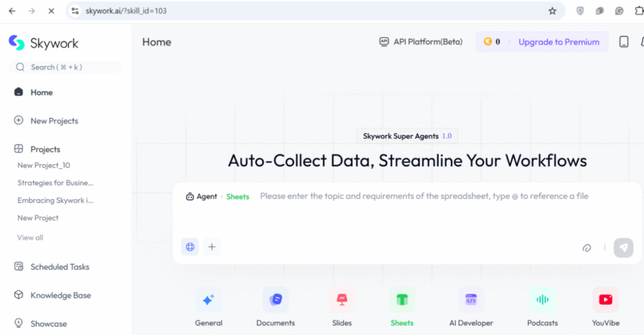Open the New Project_10 project
Screen dimensions: 644x335
pyautogui.click(x=43, y=166)
